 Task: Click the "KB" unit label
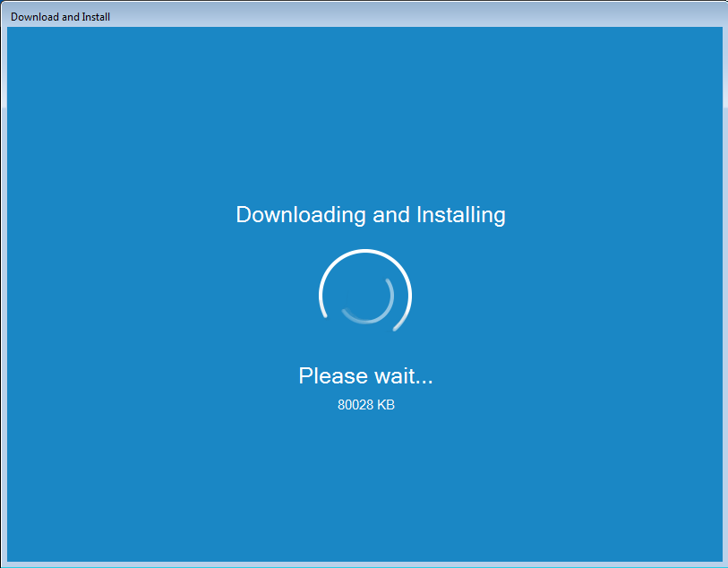coord(386,405)
